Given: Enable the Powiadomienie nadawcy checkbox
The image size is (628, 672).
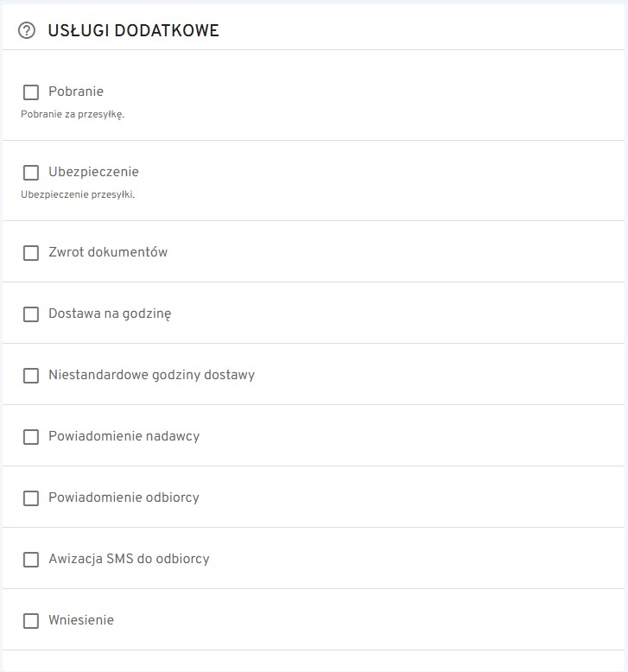Looking at the screenshot, I should pos(31,437).
